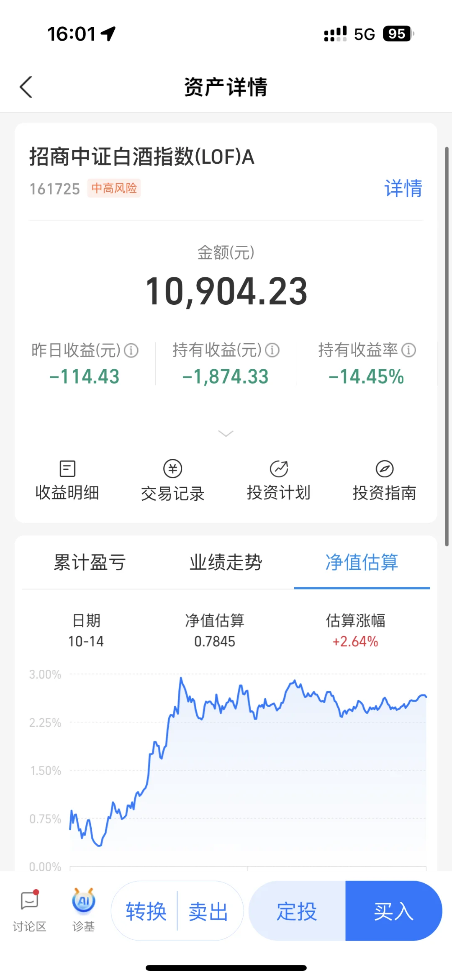Click the 中高风险 risk tag

click(x=114, y=188)
